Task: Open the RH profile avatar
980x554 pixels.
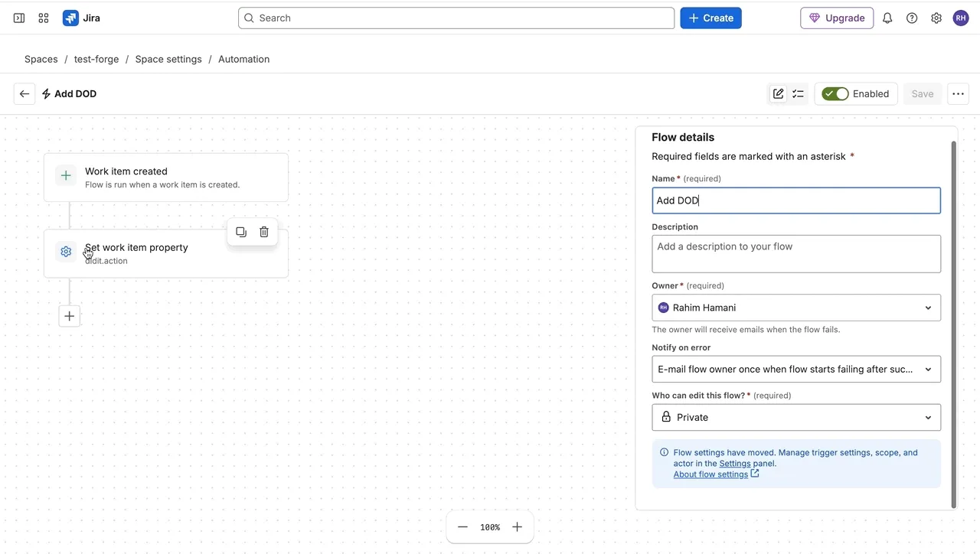Action: [961, 18]
